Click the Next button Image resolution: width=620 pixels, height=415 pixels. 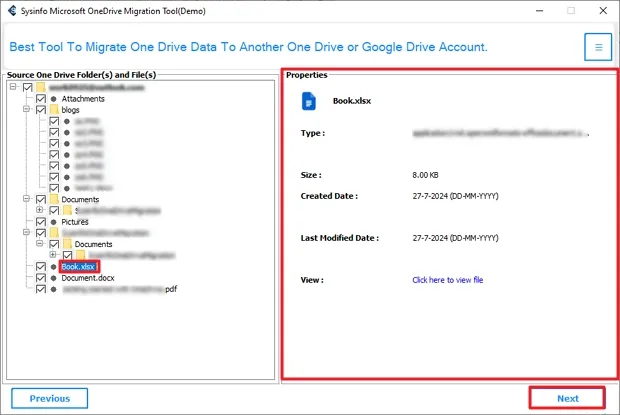567,398
